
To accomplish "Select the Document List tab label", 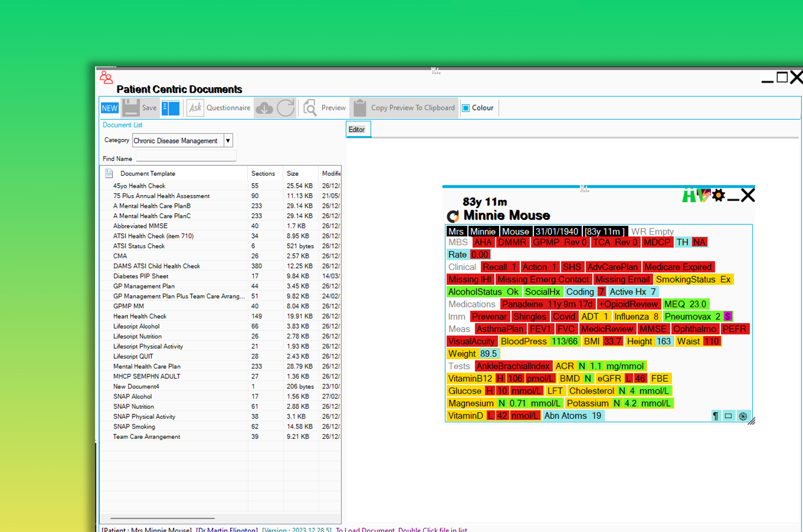I will point(123,125).
